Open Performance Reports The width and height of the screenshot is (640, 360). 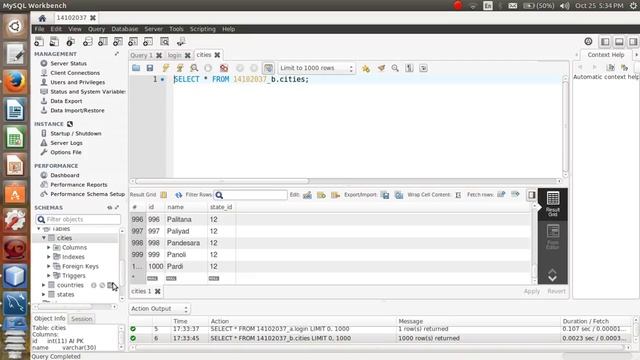pyautogui.click(x=79, y=185)
